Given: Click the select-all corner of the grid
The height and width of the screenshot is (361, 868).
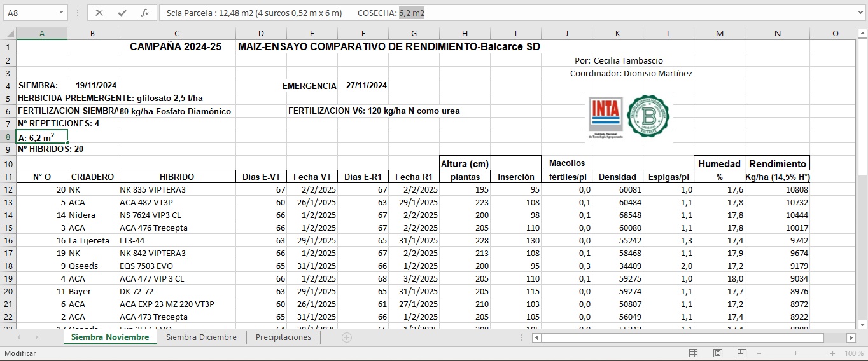Looking at the screenshot, I should click(9, 34).
